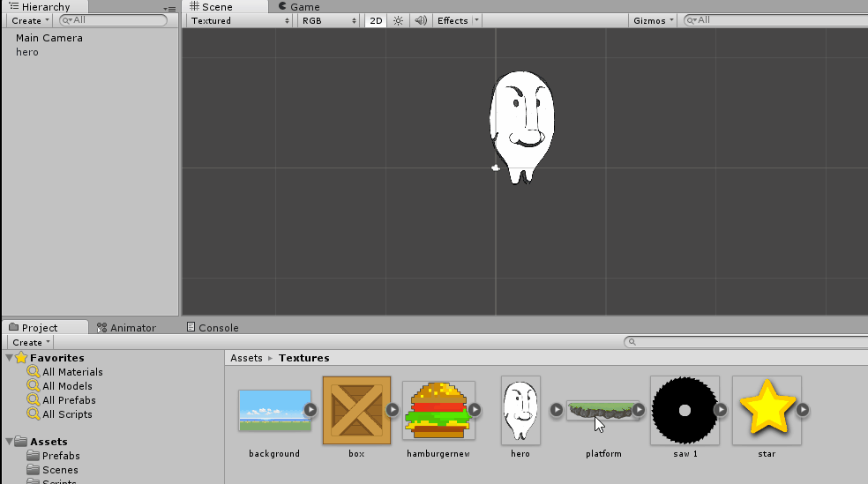868x484 pixels.
Task: Select hero object in Hierarchy
Action: [27, 52]
